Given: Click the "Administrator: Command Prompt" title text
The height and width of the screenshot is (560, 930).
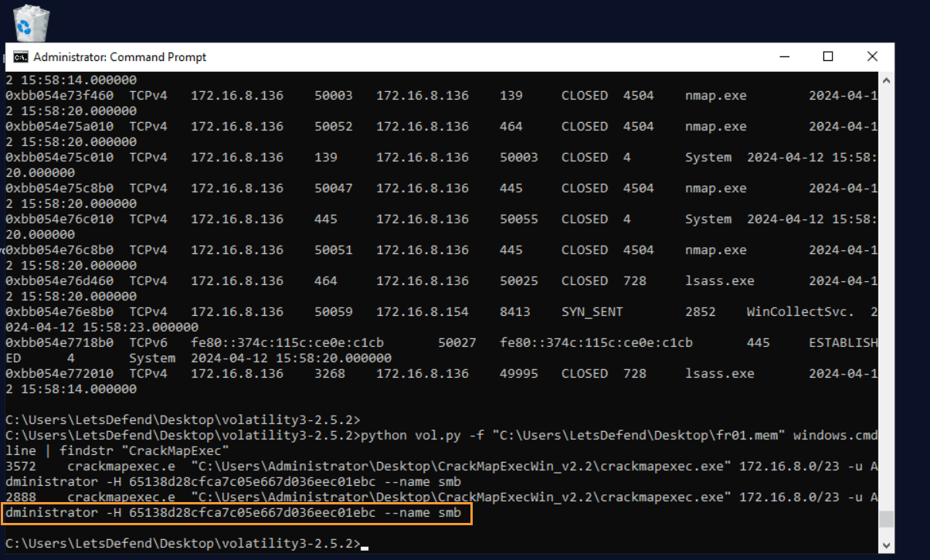Looking at the screenshot, I should point(120,57).
